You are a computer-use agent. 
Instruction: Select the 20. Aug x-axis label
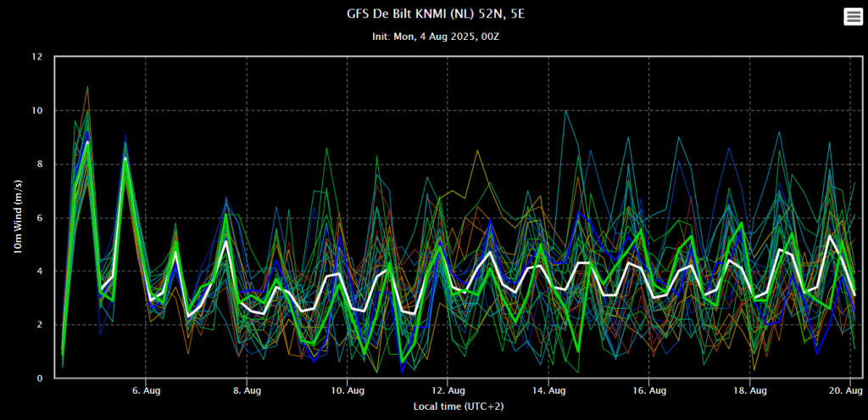848,390
